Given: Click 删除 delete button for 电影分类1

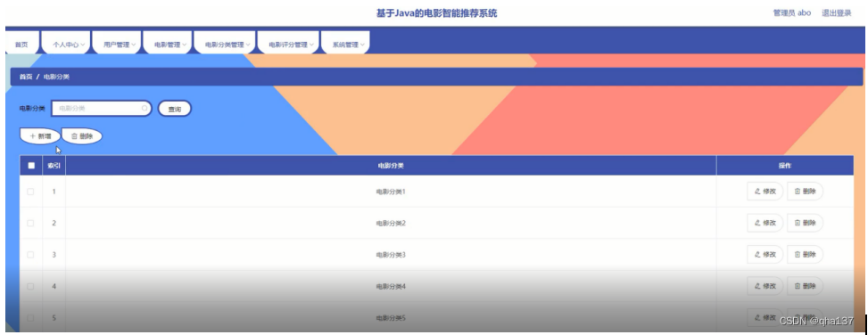Looking at the screenshot, I should (x=805, y=192).
